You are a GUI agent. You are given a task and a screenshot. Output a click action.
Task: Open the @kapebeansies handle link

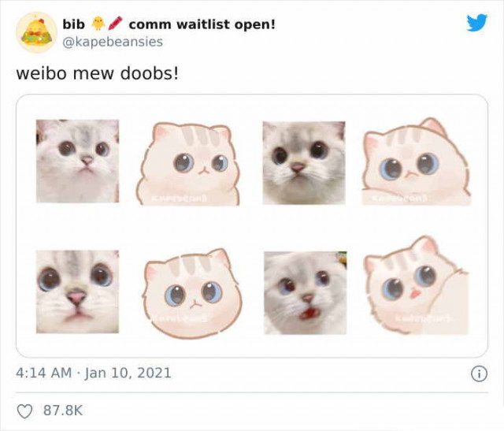tap(113, 42)
